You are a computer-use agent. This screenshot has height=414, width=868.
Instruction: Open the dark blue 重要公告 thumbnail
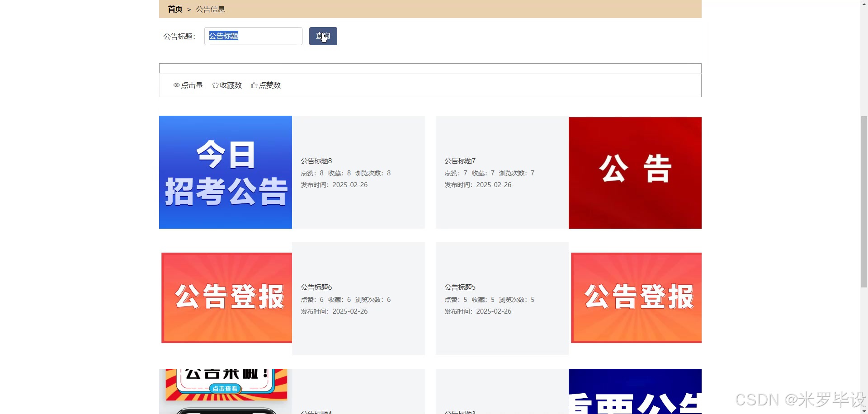635,391
